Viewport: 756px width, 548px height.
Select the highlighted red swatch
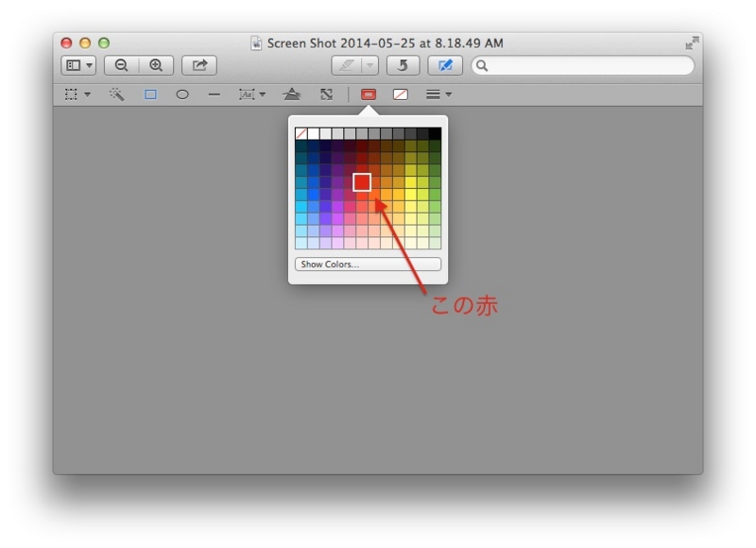click(x=362, y=182)
